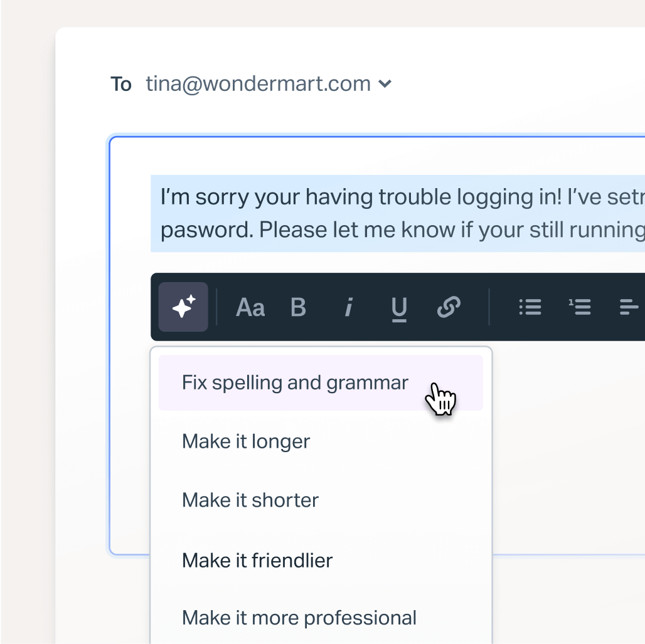Toggle underline formatting
This screenshot has height=644, width=645.
399,309
